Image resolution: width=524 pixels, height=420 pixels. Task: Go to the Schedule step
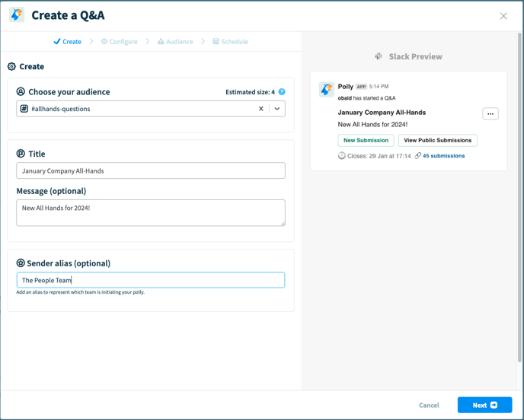[230, 41]
